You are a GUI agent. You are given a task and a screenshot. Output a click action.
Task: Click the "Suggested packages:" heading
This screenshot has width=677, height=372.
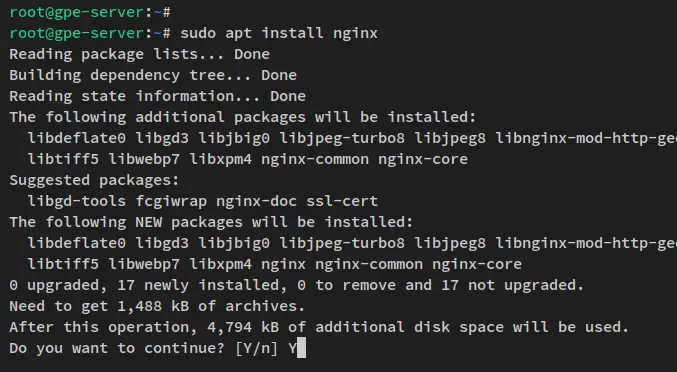[x=94, y=180]
